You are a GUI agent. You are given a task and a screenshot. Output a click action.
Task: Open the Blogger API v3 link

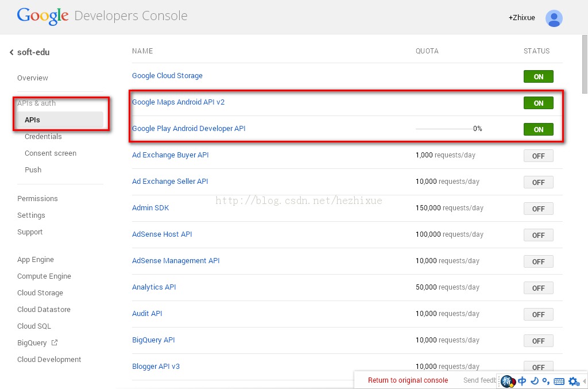tap(156, 367)
